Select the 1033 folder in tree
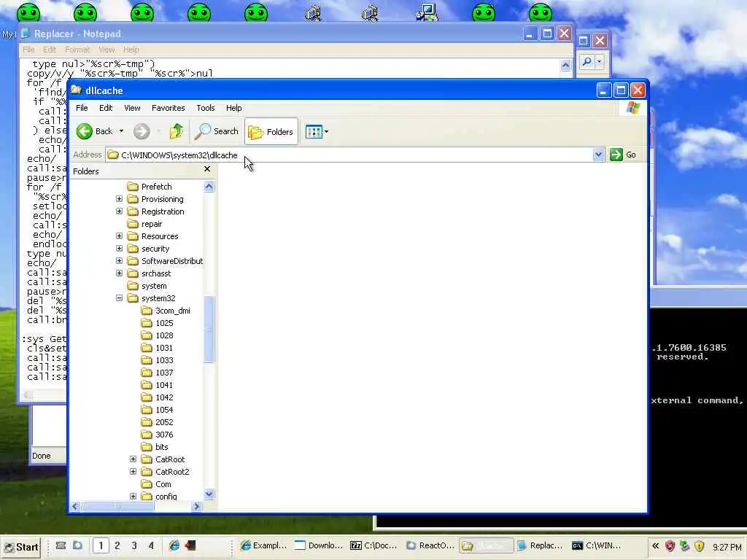 (164, 360)
